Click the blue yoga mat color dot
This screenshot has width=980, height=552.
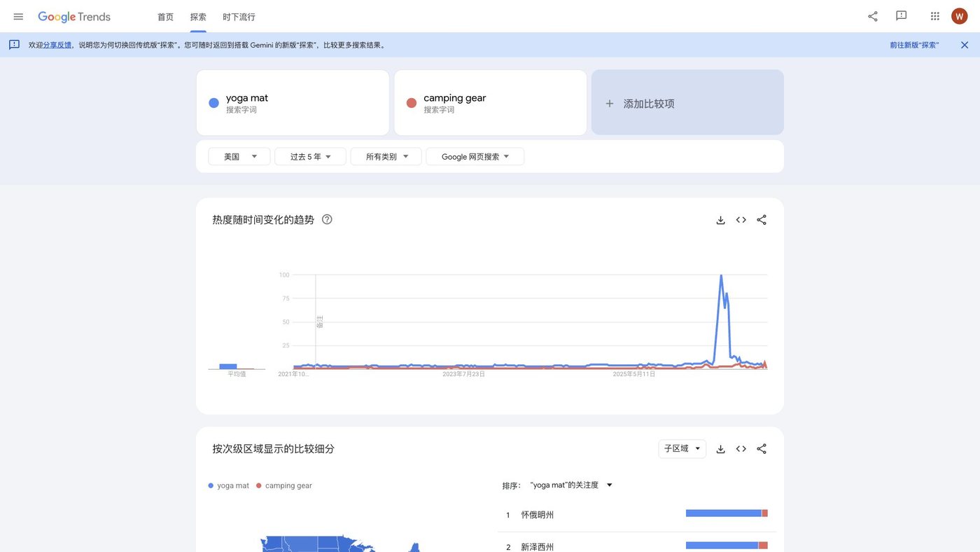[214, 103]
